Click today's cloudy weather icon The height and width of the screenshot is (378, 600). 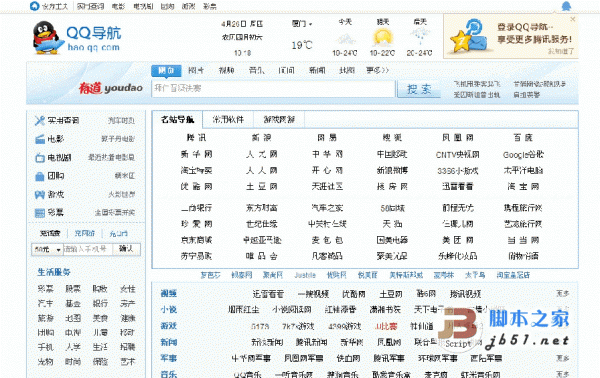point(345,39)
